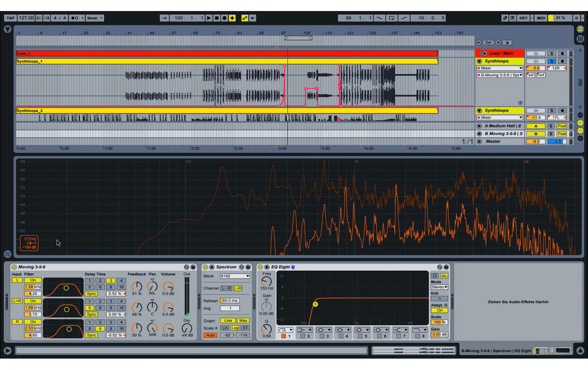Screen dimensions: 588x370
Task: Add automation lane with plus circle
Action: [520, 103]
